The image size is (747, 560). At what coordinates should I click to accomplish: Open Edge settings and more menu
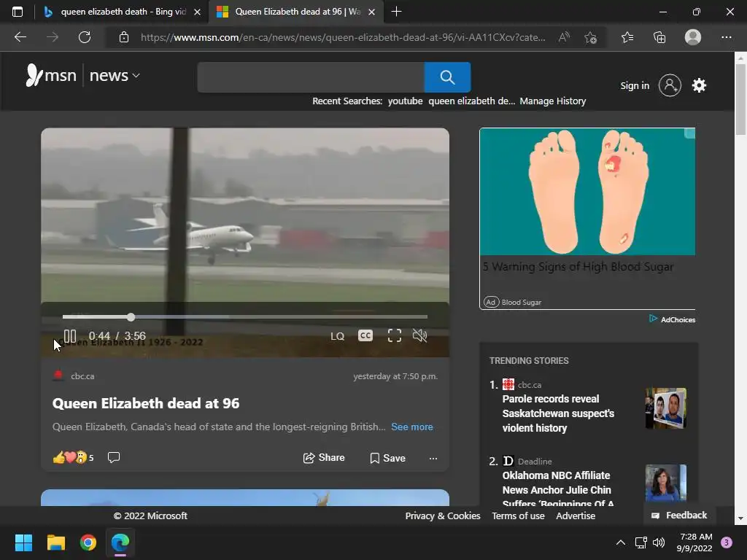pos(726,37)
